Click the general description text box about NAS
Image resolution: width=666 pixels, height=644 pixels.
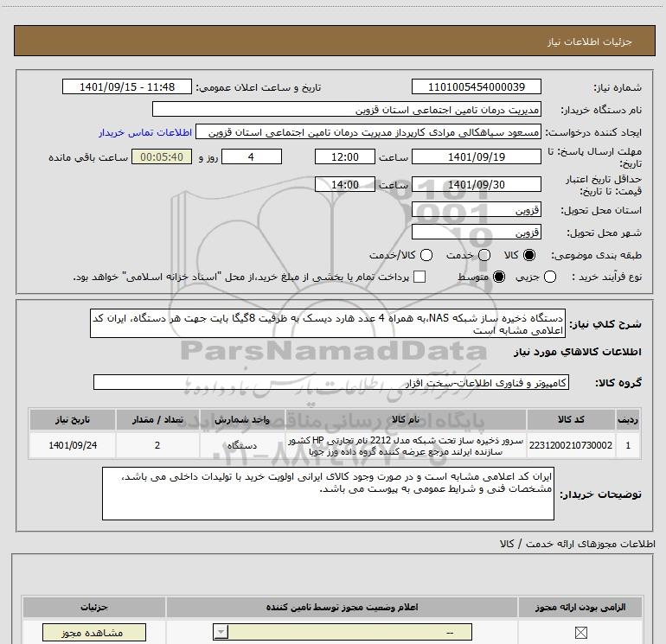(328, 323)
